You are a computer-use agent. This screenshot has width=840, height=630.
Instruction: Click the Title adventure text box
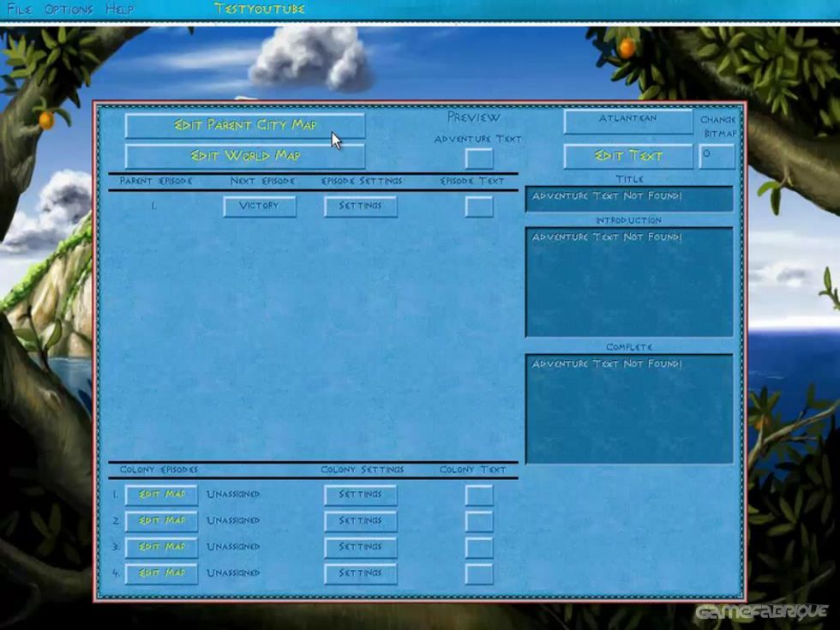629,199
